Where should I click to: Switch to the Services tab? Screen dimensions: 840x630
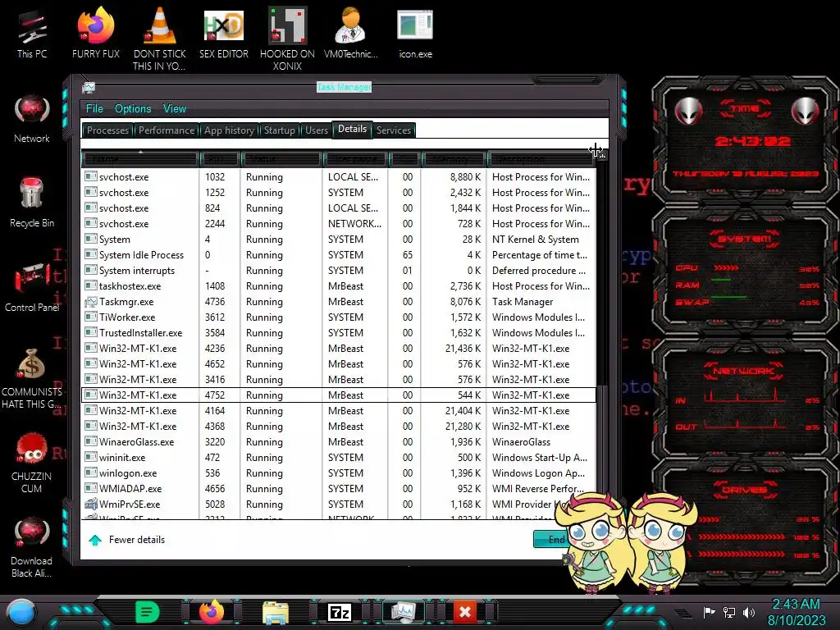394,130
